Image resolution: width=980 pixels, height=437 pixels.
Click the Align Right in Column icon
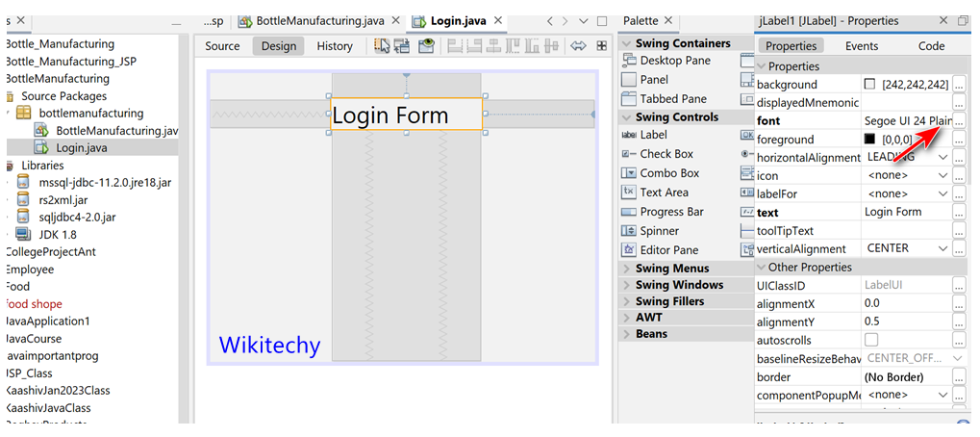(474, 45)
